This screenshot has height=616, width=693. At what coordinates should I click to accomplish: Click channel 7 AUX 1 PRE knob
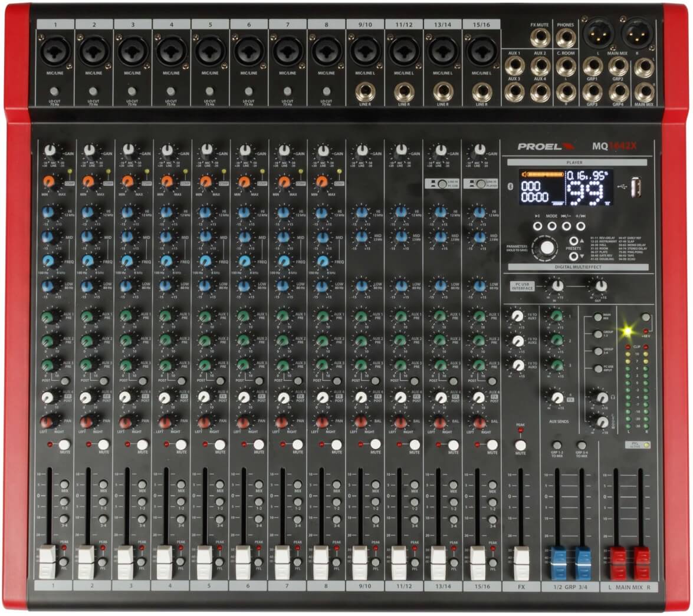pyautogui.click(x=283, y=317)
